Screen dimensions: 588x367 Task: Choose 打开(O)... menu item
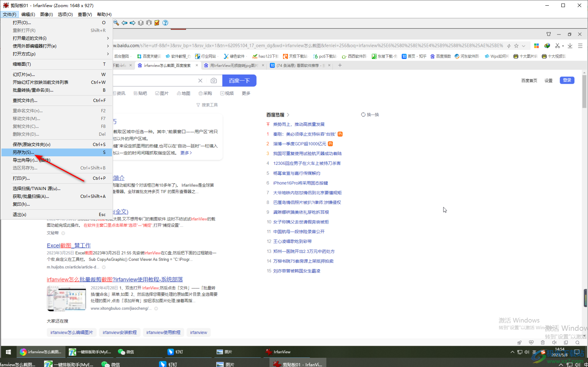pyautogui.click(x=57, y=22)
